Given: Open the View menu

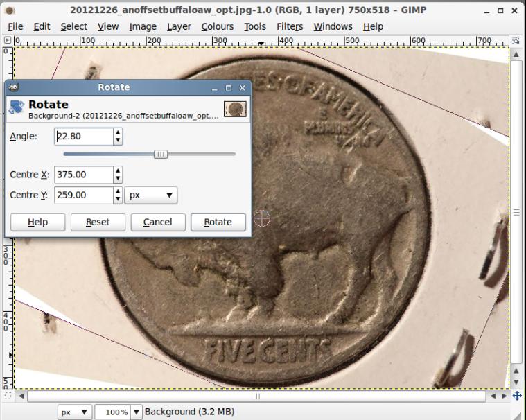Looking at the screenshot, I should tap(108, 26).
